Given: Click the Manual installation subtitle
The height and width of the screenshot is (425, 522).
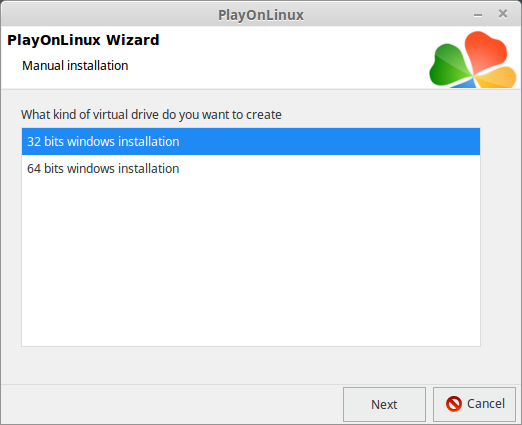Looking at the screenshot, I should click(75, 66).
